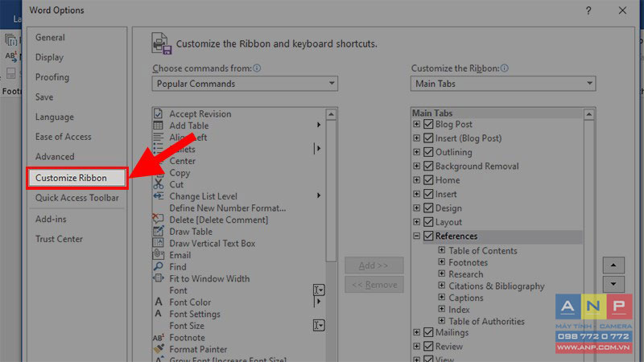644x362 pixels.
Task: Expand the Citations & Bibliography group
Action: coord(441,285)
